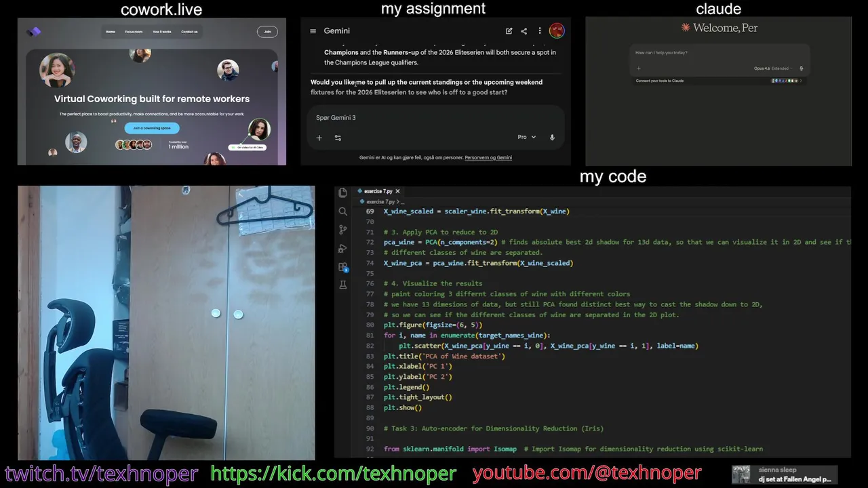The height and width of the screenshot is (488, 868).
Task: Click the '# 3. Apply PCA to reduce to 2D' comment
Action: (440, 232)
